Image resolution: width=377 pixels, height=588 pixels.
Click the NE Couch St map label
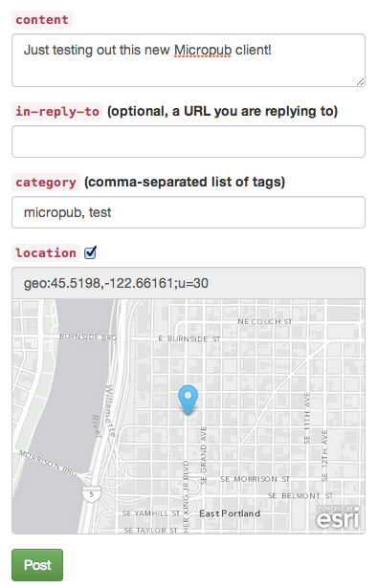coord(265,322)
